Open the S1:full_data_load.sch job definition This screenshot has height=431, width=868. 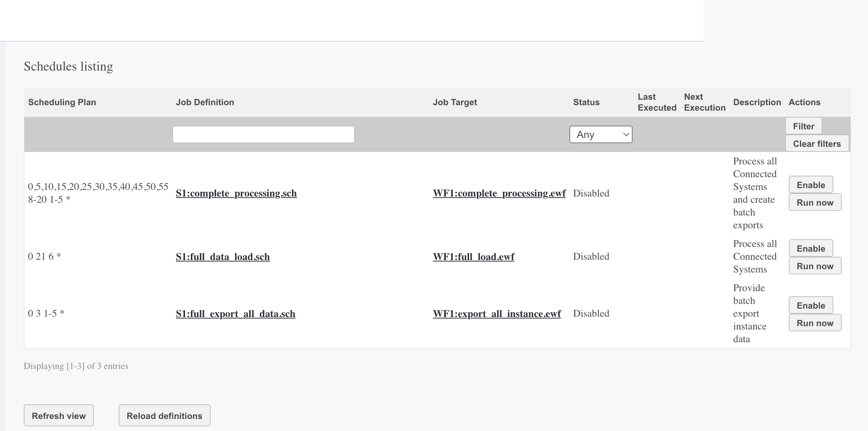[x=222, y=257]
